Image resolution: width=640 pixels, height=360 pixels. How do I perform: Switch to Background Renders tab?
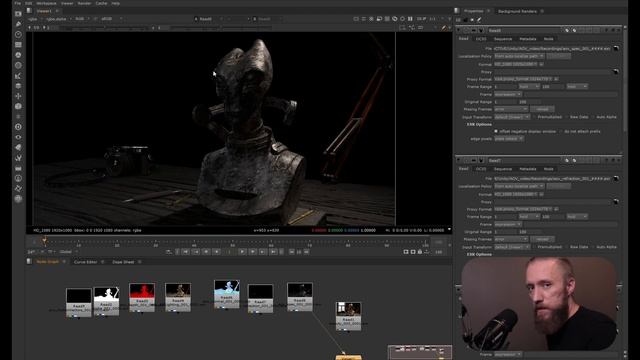(x=517, y=11)
